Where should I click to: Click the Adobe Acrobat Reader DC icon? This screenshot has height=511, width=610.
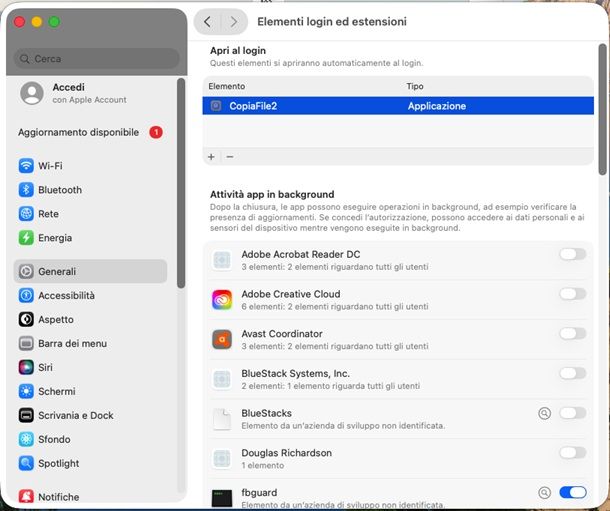coord(222,260)
